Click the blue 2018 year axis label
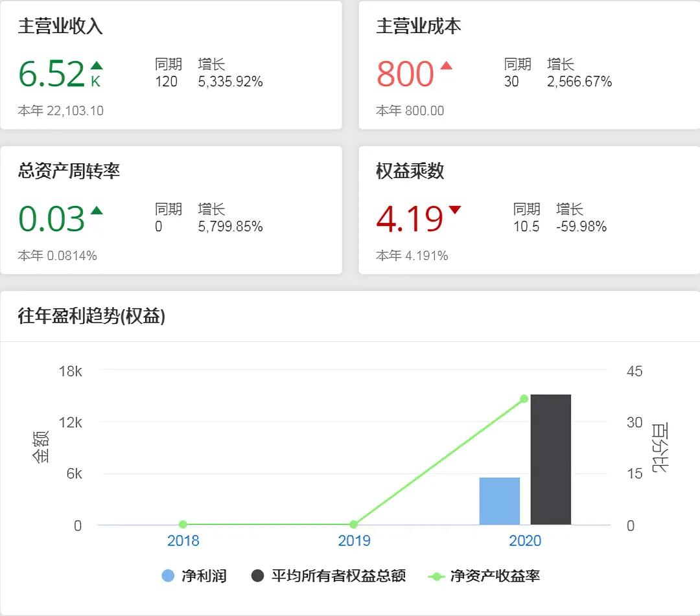This screenshot has height=616, width=700. coord(183,540)
